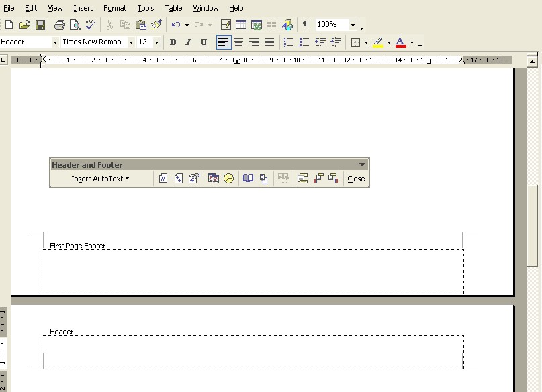Click the Show Next header arrow icon
Viewport: 542px width, 392px height.
pyautogui.click(x=334, y=179)
